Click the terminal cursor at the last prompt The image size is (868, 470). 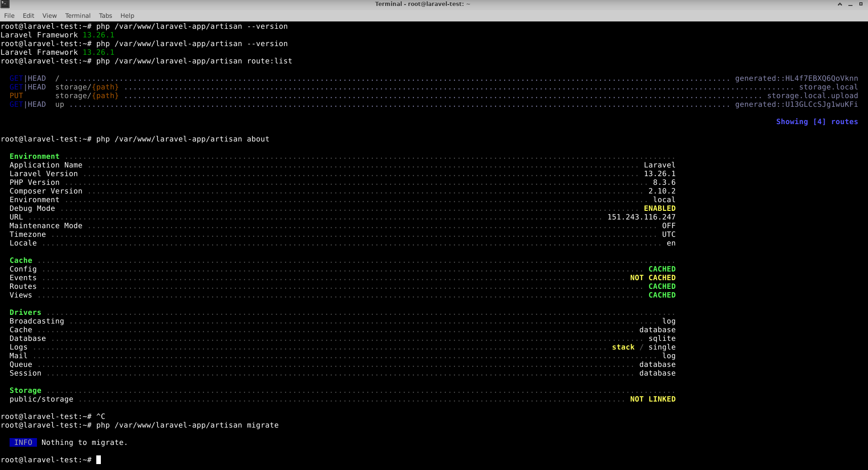[99, 460]
